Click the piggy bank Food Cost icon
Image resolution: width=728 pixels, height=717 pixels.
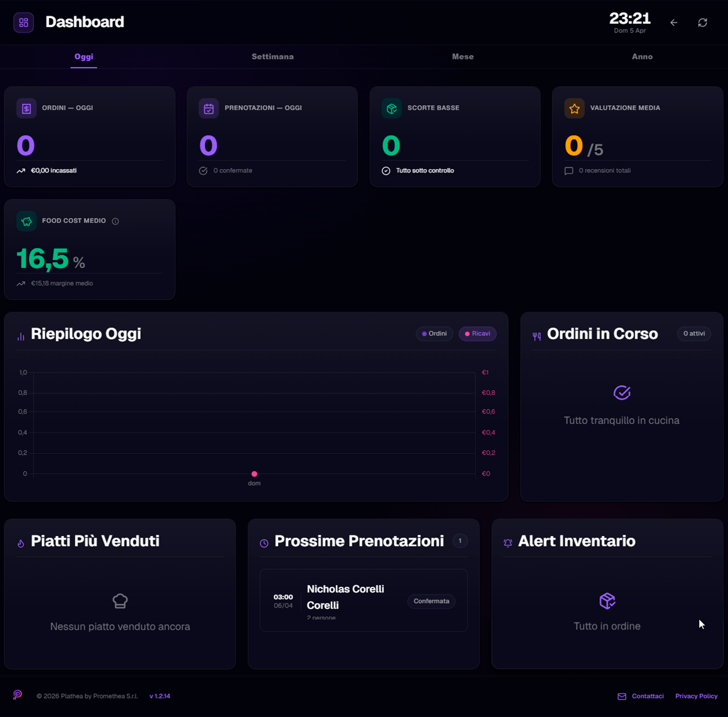tap(26, 221)
